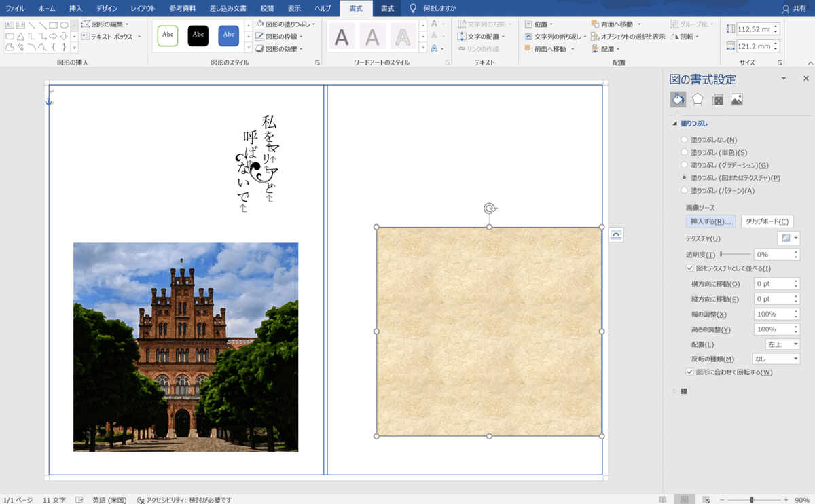Image resolution: width=815 pixels, height=504 pixels.
Task: Click the lightbulb Tell Me icon
Action: coord(412,8)
